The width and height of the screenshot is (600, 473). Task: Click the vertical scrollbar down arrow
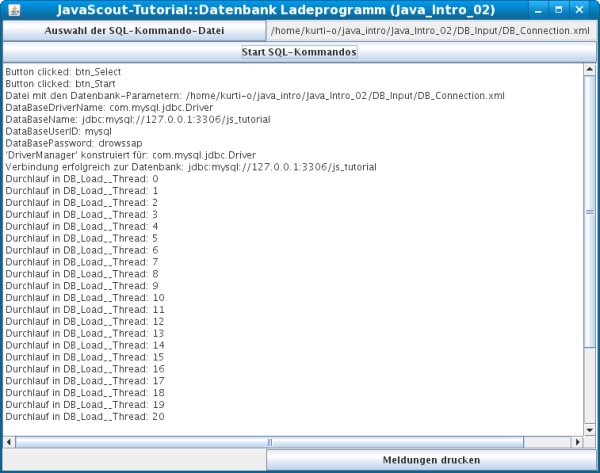click(x=590, y=428)
